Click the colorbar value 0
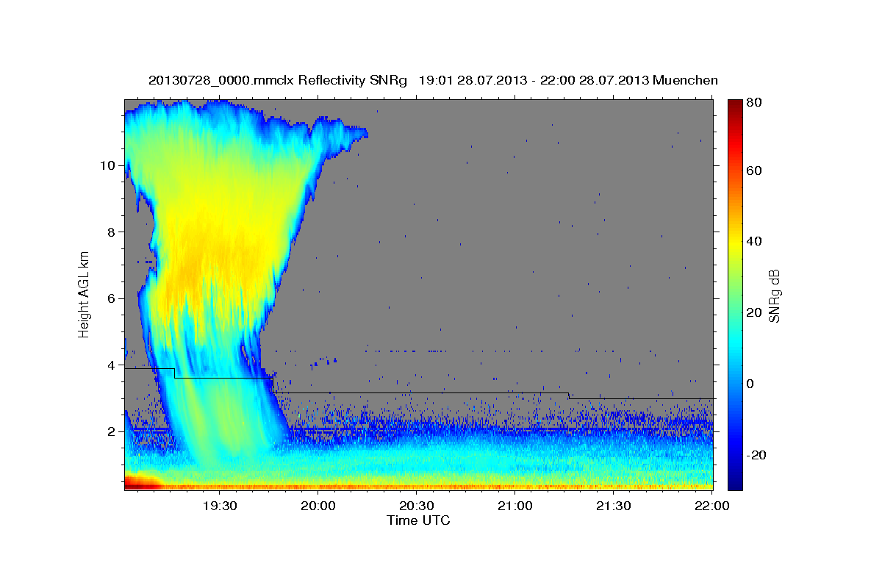Viewport: 882px width, 588px height. point(750,384)
